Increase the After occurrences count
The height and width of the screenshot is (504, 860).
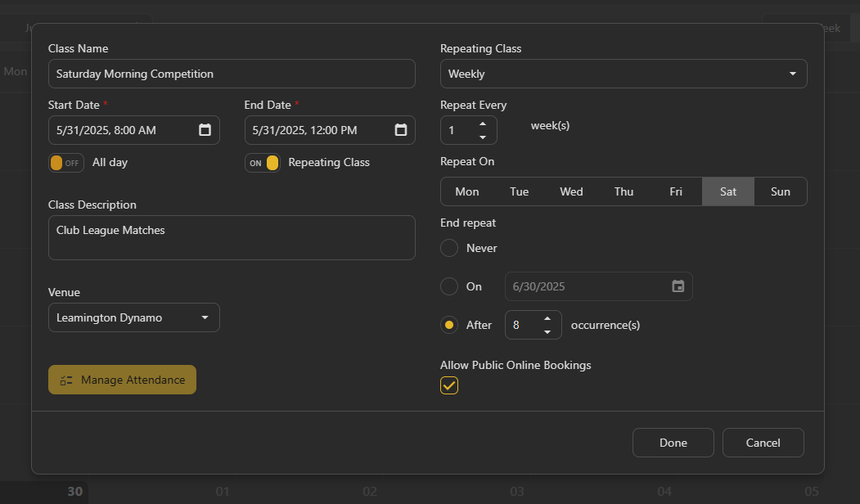tap(547, 319)
